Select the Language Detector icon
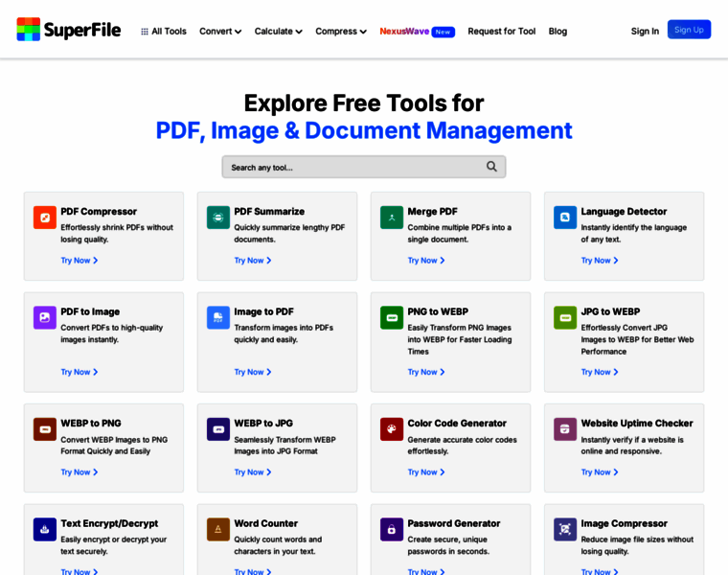The image size is (728, 575). pos(565,218)
